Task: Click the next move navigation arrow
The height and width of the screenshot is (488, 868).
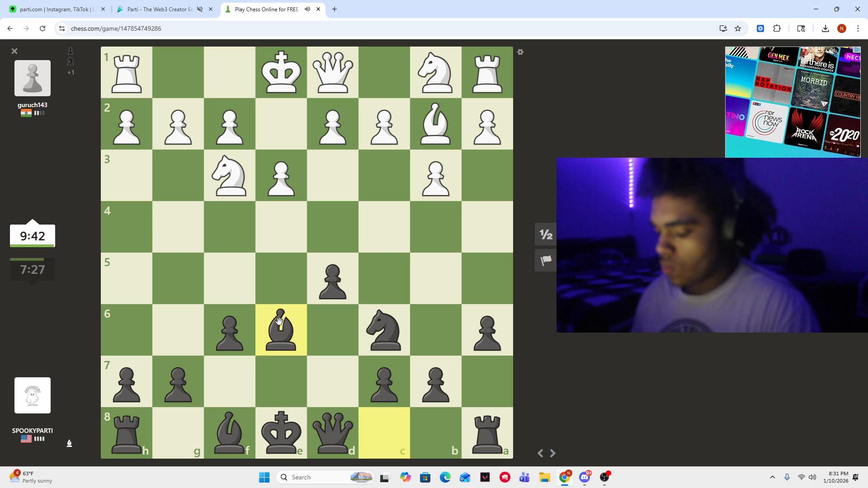Action: click(x=552, y=453)
